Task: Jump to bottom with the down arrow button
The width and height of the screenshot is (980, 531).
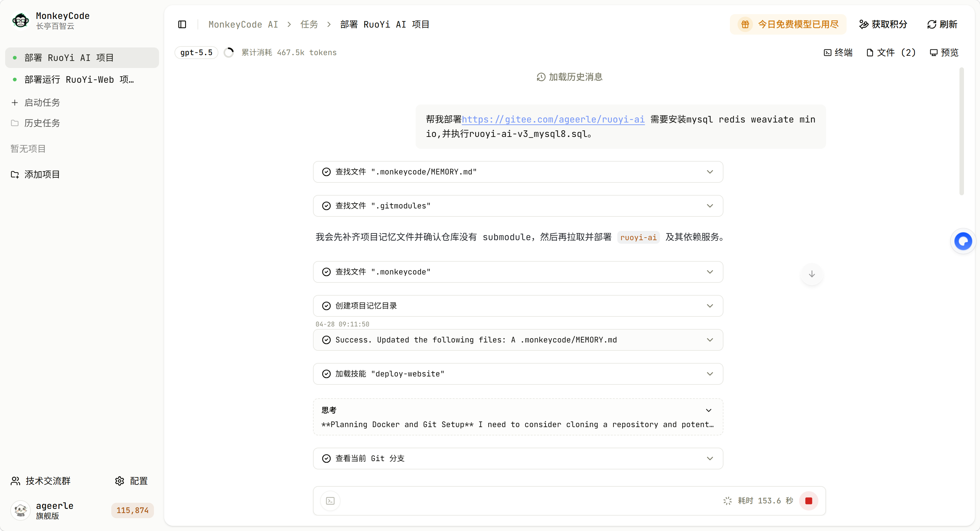Action: [x=812, y=274]
